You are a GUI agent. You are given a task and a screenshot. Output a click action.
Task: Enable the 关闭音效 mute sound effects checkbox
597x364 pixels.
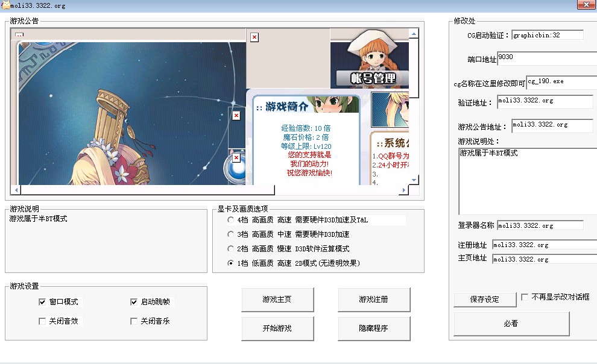pos(42,321)
